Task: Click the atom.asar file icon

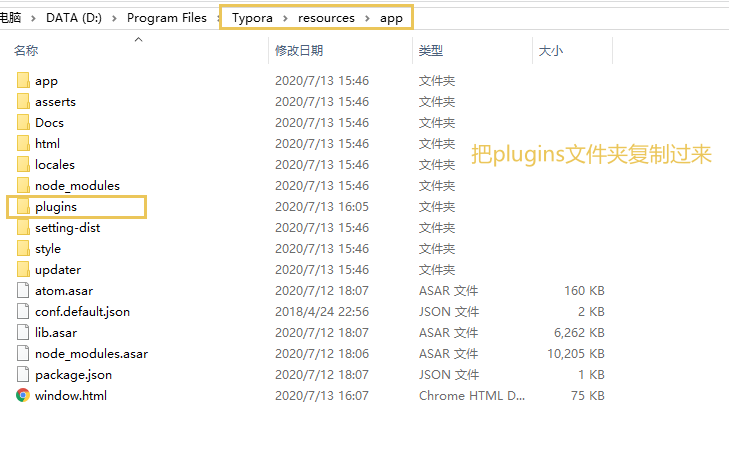Action: click(x=23, y=290)
